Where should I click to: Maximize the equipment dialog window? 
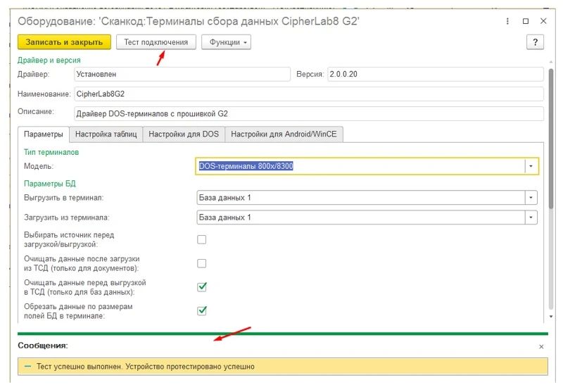(x=526, y=22)
